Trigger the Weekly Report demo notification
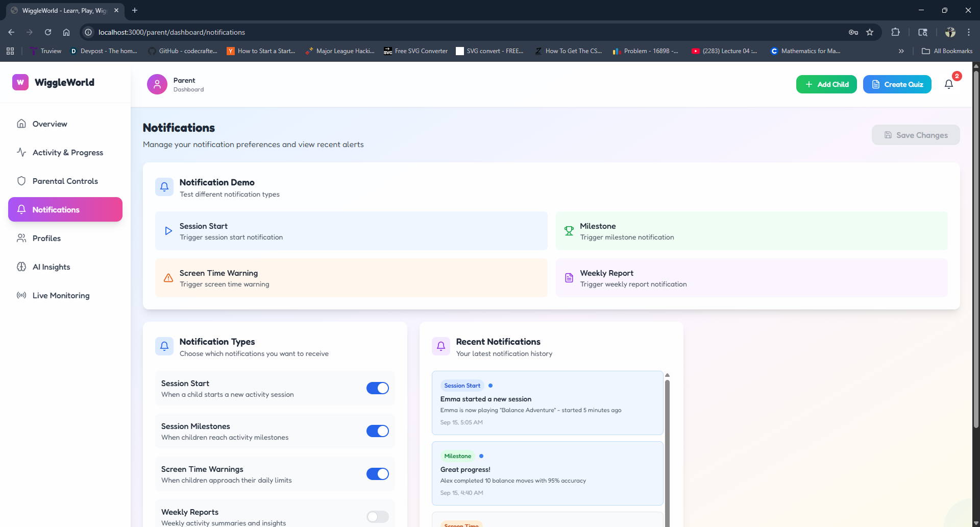 point(752,278)
